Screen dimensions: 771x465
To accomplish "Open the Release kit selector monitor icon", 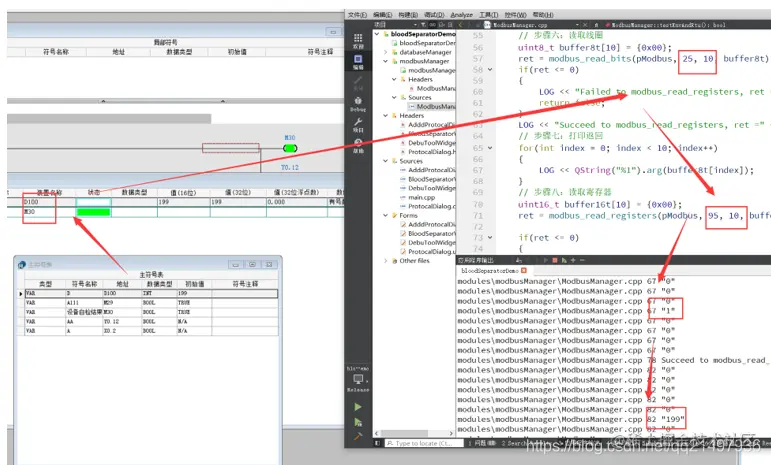I will click(x=358, y=379).
